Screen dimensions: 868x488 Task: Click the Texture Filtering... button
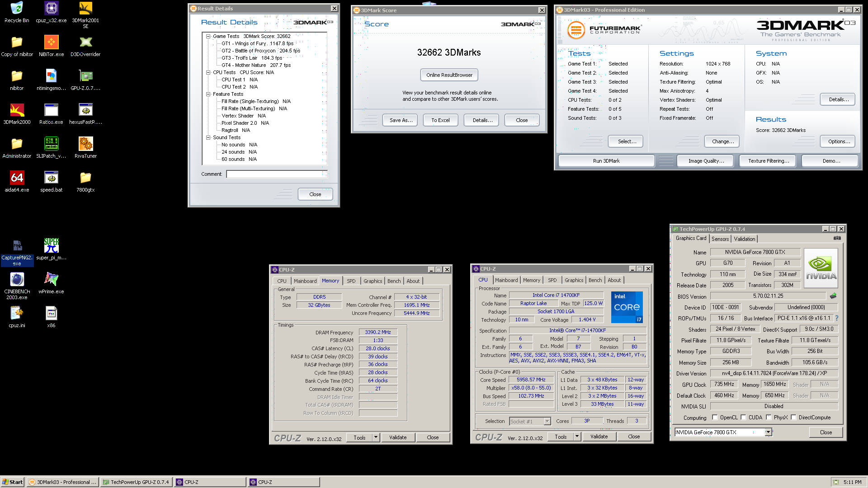[x=769, y=161]
